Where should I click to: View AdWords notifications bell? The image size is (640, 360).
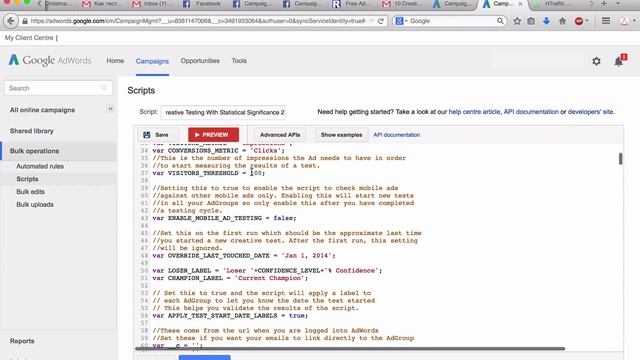(x=619, y=61)
